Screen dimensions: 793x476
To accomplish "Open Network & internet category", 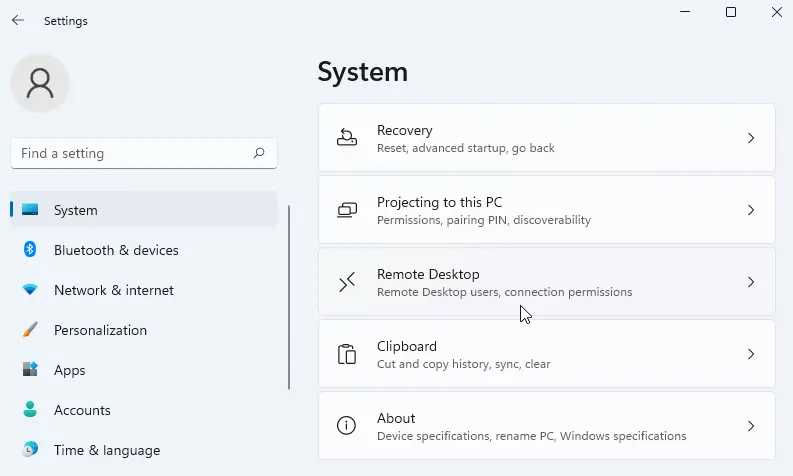I will [x=144, y=289].
